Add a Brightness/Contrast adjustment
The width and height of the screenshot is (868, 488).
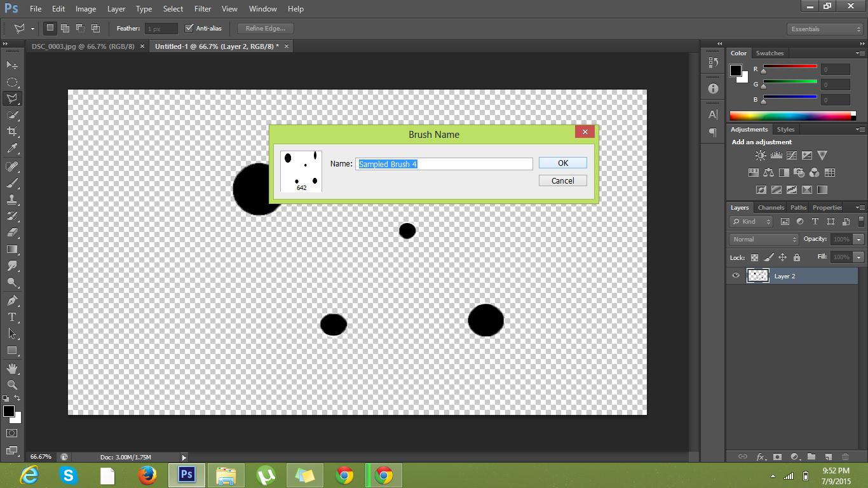761,155
